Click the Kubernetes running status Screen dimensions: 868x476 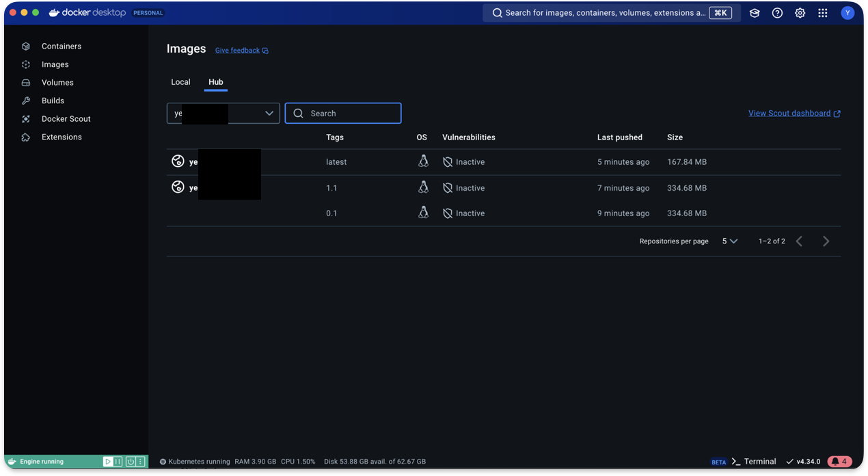[x=195, y=462]
